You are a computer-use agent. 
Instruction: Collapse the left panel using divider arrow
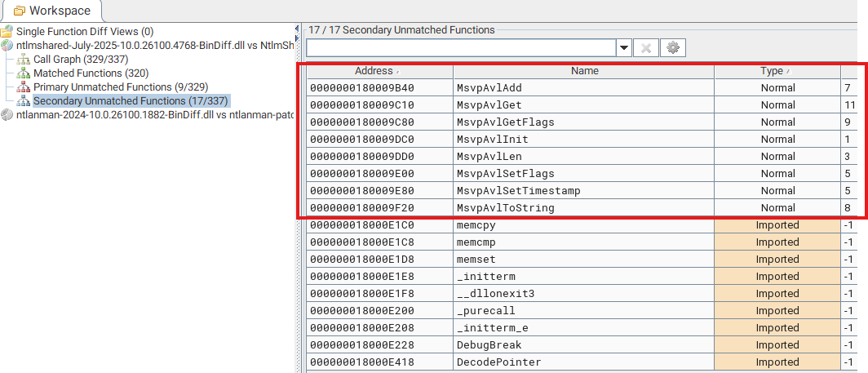pos(296,29)
